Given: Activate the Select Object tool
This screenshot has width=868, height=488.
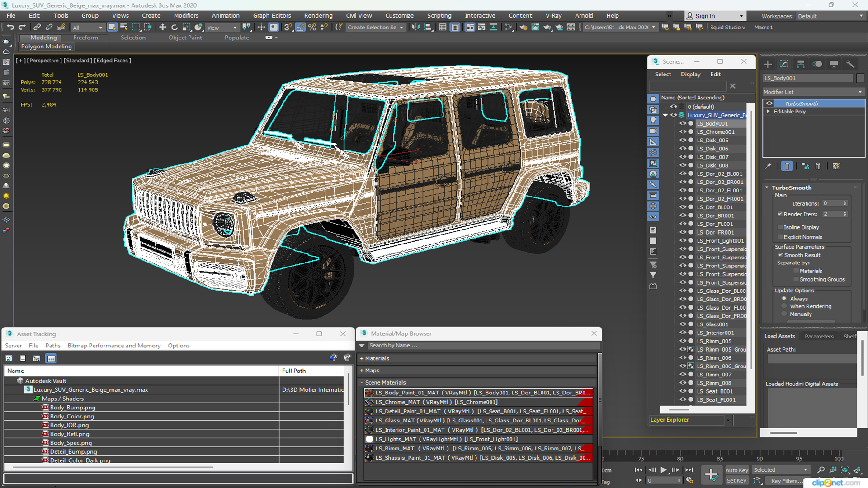Looking at the screenshot, I should click(x=112, y=28).
